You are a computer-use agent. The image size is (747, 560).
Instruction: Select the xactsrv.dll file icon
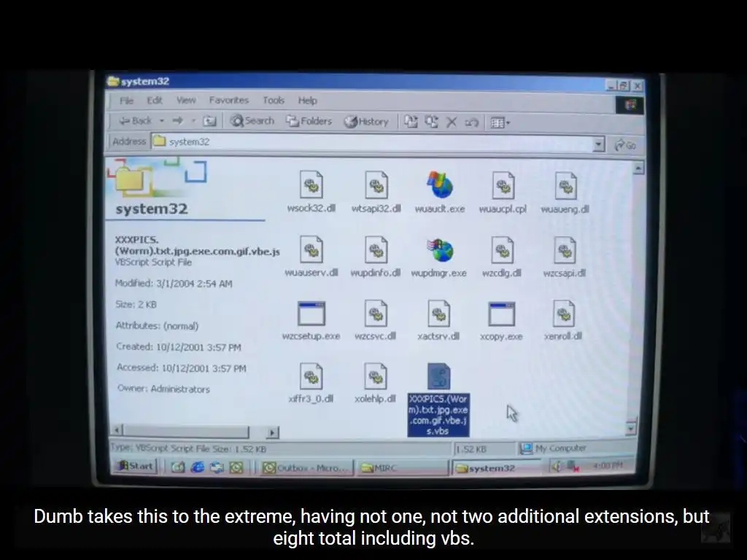pos(438,313)
